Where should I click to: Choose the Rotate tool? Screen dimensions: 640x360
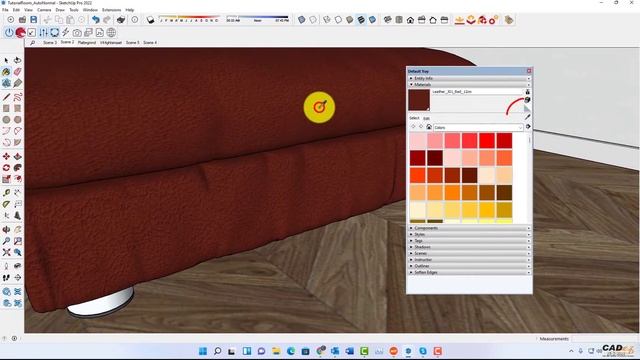6,168
